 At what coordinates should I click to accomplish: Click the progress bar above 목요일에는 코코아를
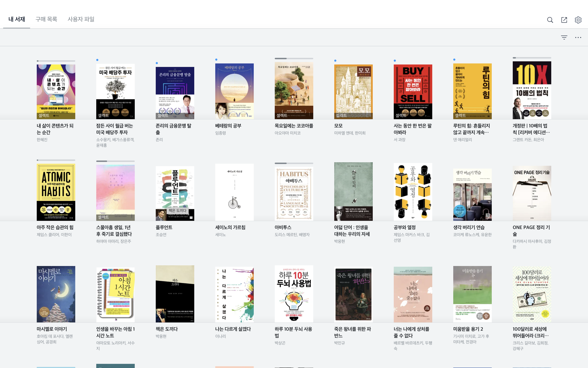tap(294, 58)
